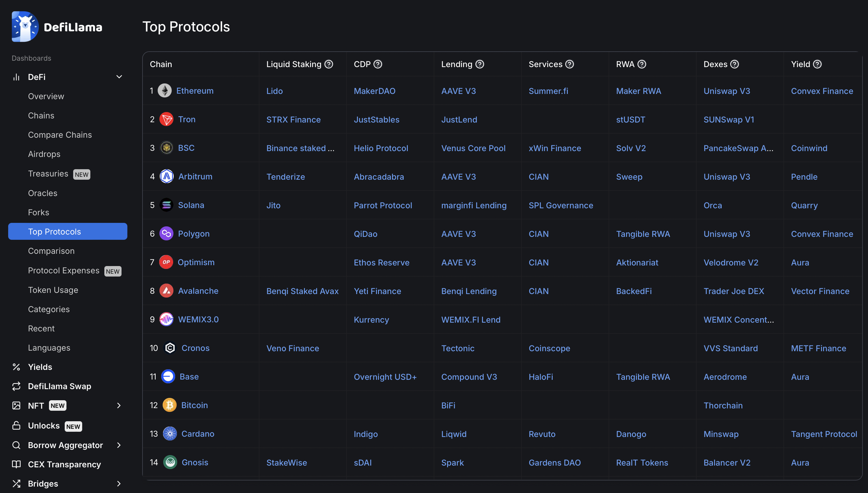Screen dimensions: 868x493
Task: Open Compare Chains page
Action: point(60,135)
